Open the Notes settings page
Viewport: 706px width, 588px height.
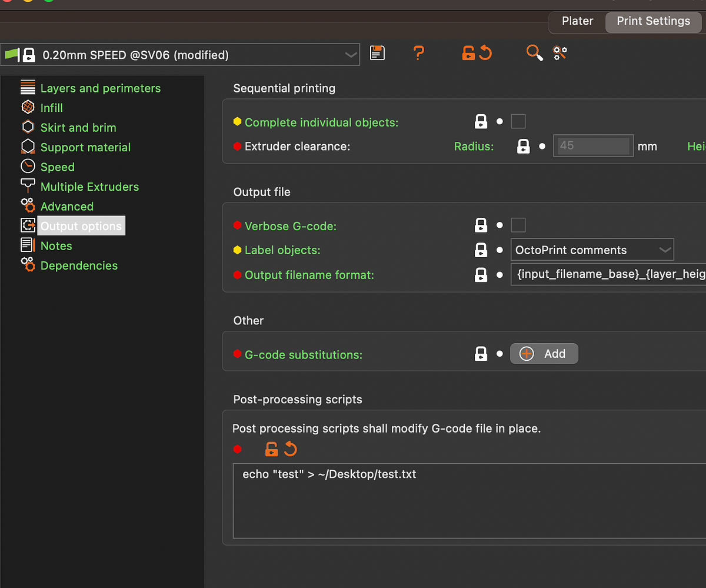(x=56, y=246)
